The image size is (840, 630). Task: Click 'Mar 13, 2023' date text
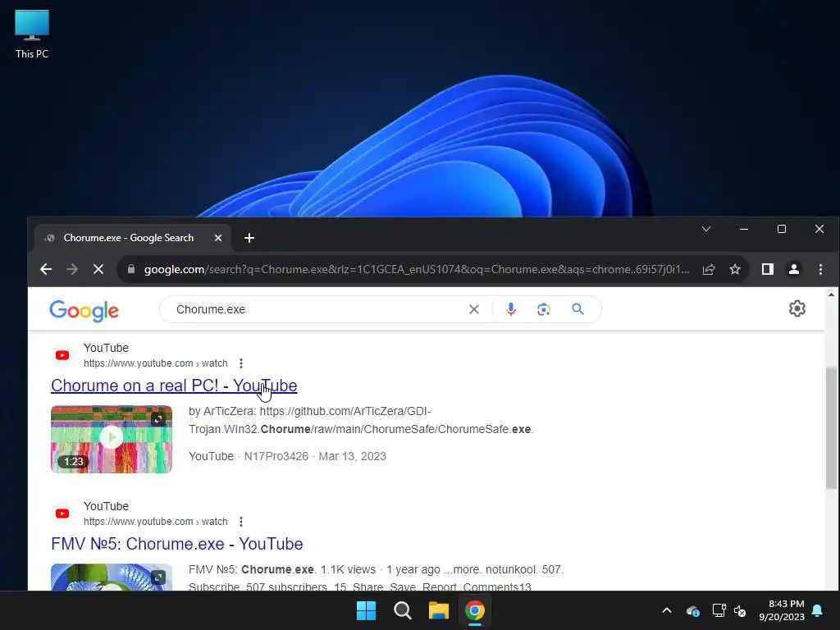[353, 456]
